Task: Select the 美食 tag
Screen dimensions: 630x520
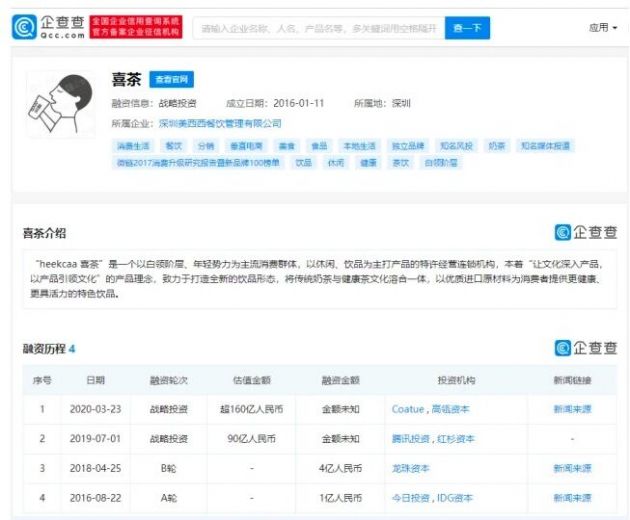Action: click(x=286, y=146)
